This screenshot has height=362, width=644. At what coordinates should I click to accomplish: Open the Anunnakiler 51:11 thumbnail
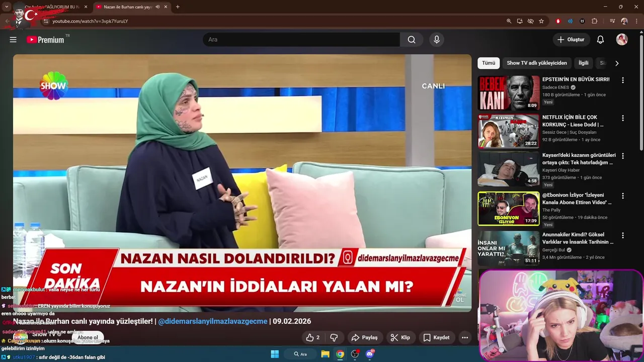click(x=508, y=248)
